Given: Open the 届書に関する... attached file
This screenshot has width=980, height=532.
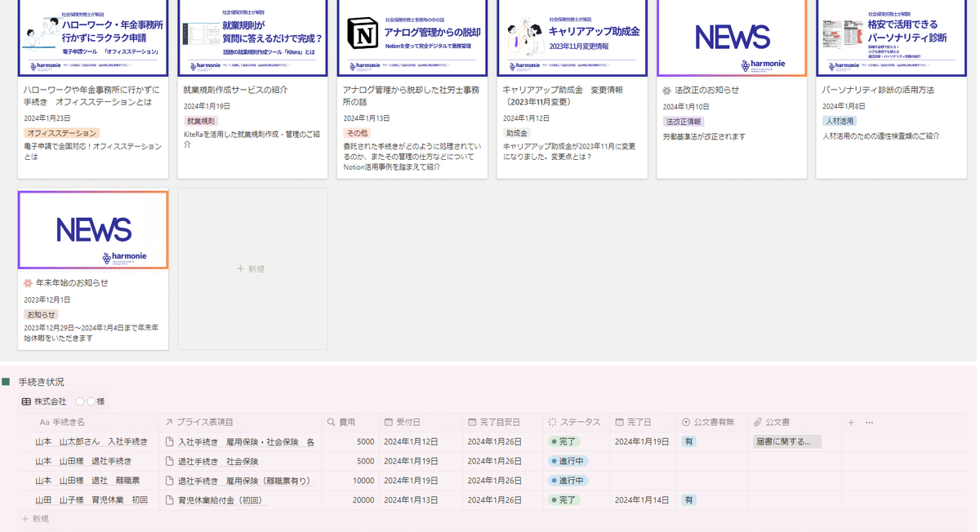Looking at the screenshot, I should click(x=786, y=441).
